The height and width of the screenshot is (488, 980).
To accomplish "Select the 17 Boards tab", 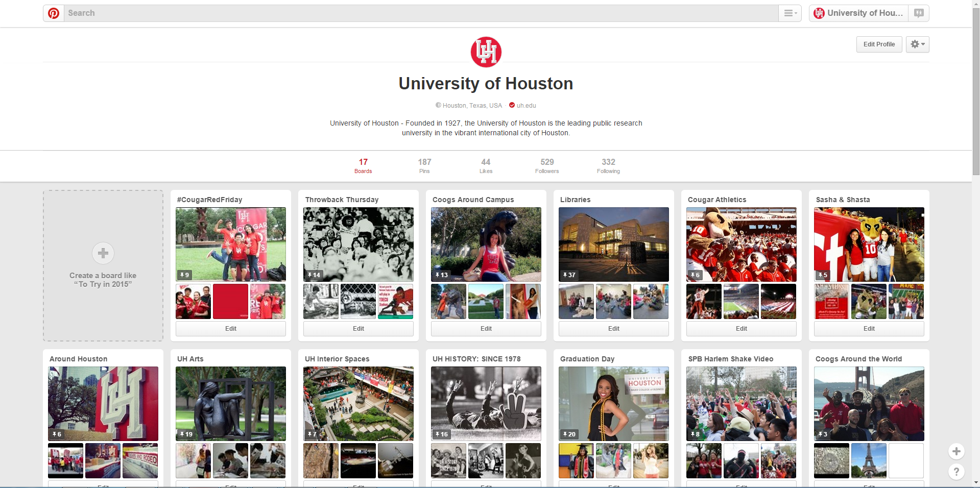I will [363, 166].
